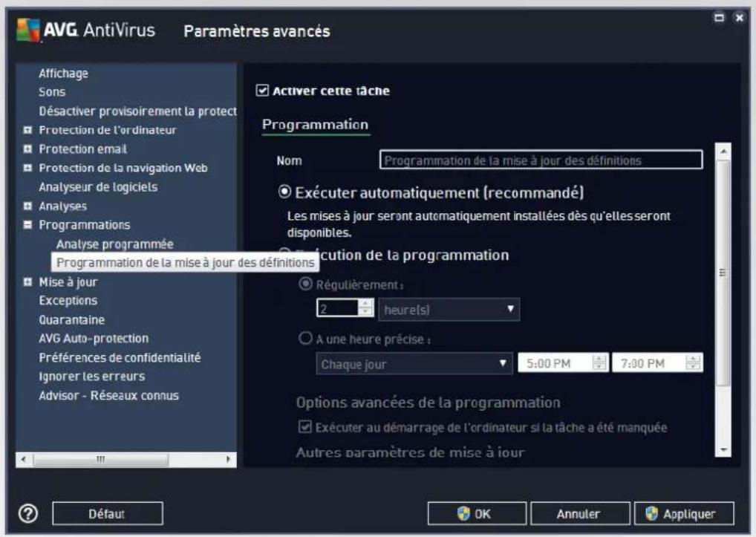The image size is (756, 537).
Task: Open the 'Chaque jour' dropdown
Action: 414,363
